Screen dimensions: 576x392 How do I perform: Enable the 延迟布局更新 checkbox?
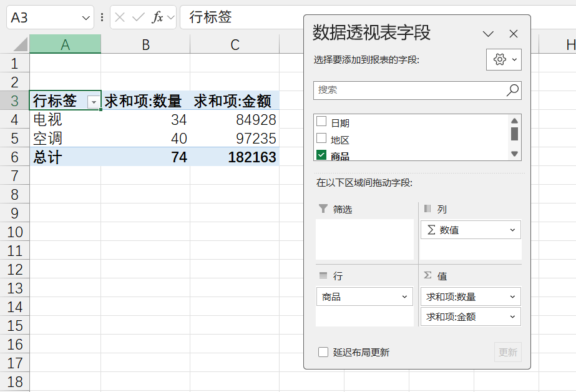(323, 352)
